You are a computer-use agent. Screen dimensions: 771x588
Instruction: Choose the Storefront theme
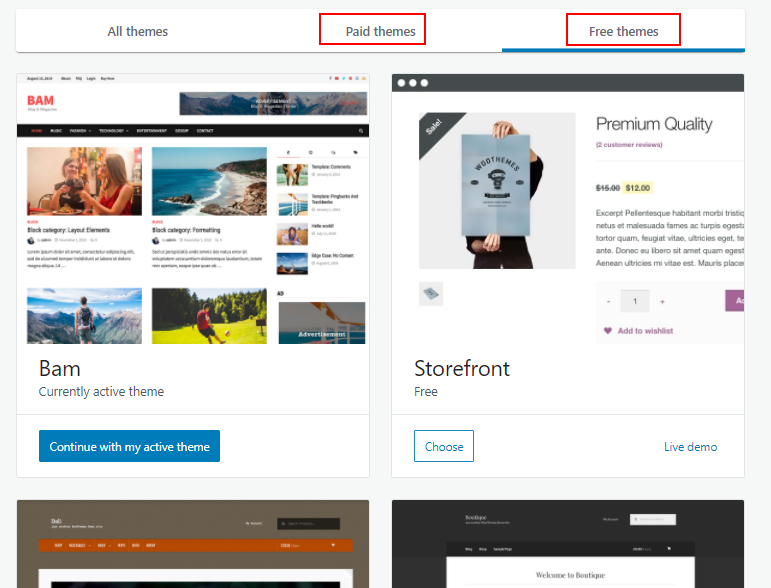pos(444,446)
